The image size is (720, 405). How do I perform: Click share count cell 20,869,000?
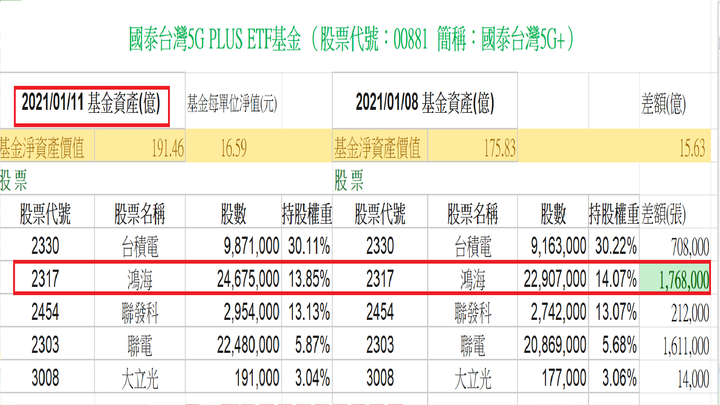555,345
